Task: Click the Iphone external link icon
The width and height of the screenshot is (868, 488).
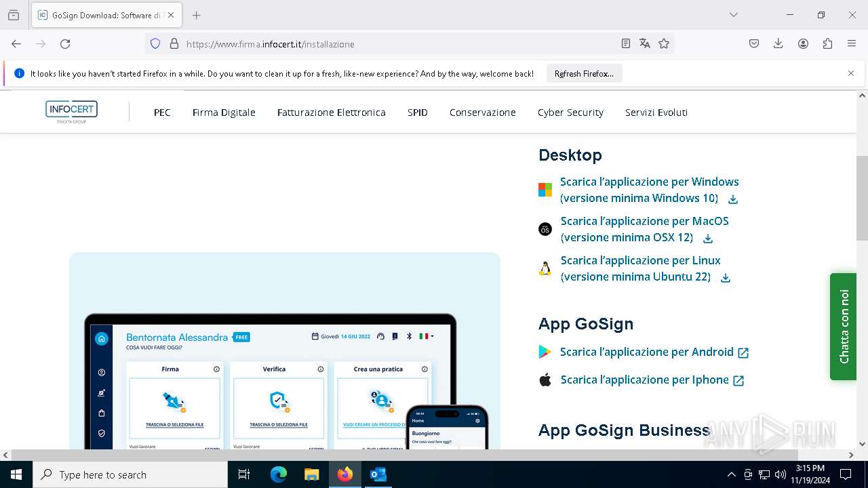Action: click(x=738, y=381)
